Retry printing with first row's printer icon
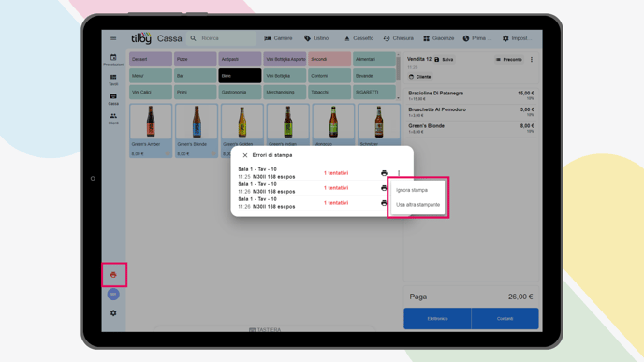644x362 pixels. click(x=384, y=173)
